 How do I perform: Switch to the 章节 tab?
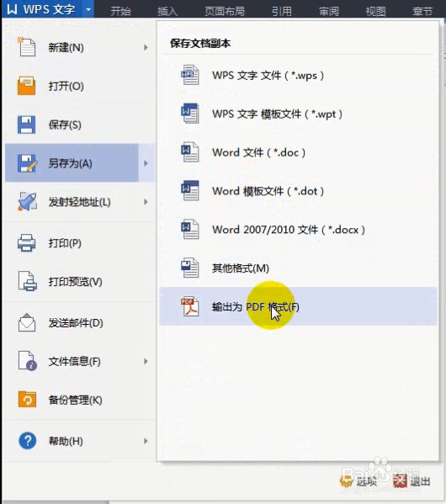pyautogui.click(x=422, y=11)
